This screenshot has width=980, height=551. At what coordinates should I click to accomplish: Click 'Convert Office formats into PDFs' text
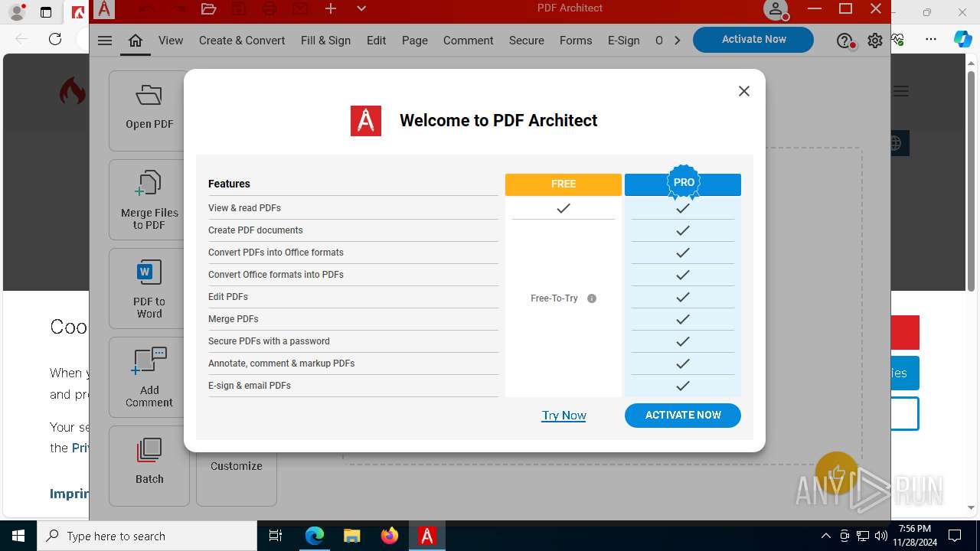(276, 275)
